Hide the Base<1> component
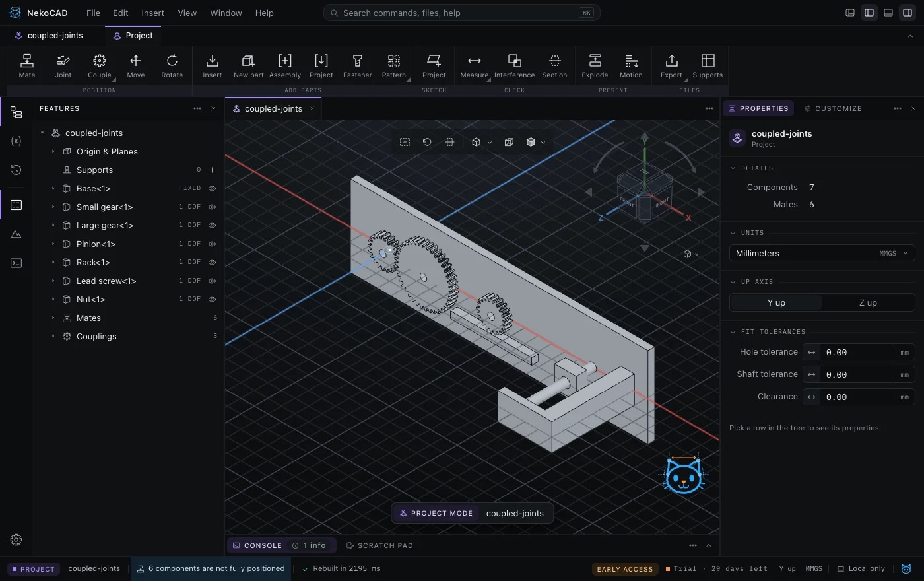The image size is (924, 581). coord(213,188)
